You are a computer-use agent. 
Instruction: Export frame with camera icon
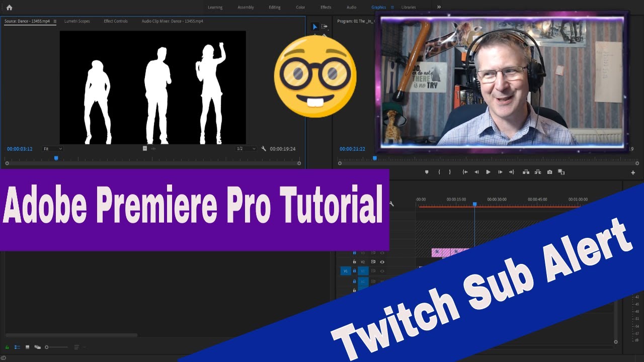549,172
